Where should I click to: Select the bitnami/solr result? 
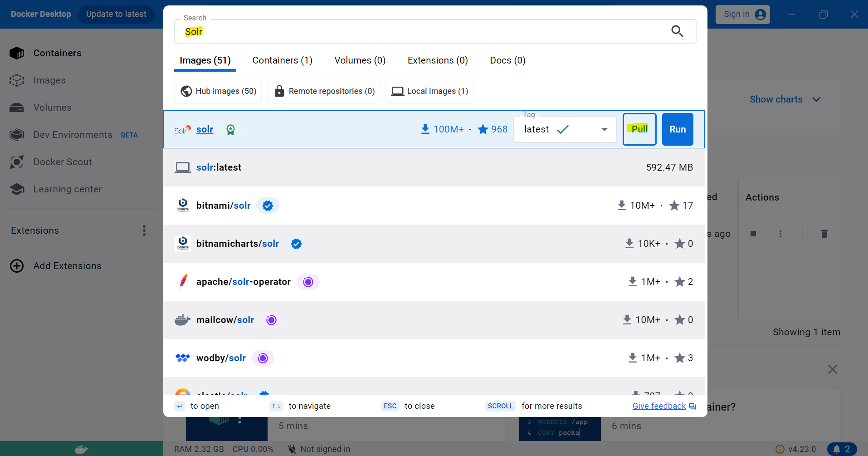click(x=434, y=206)
